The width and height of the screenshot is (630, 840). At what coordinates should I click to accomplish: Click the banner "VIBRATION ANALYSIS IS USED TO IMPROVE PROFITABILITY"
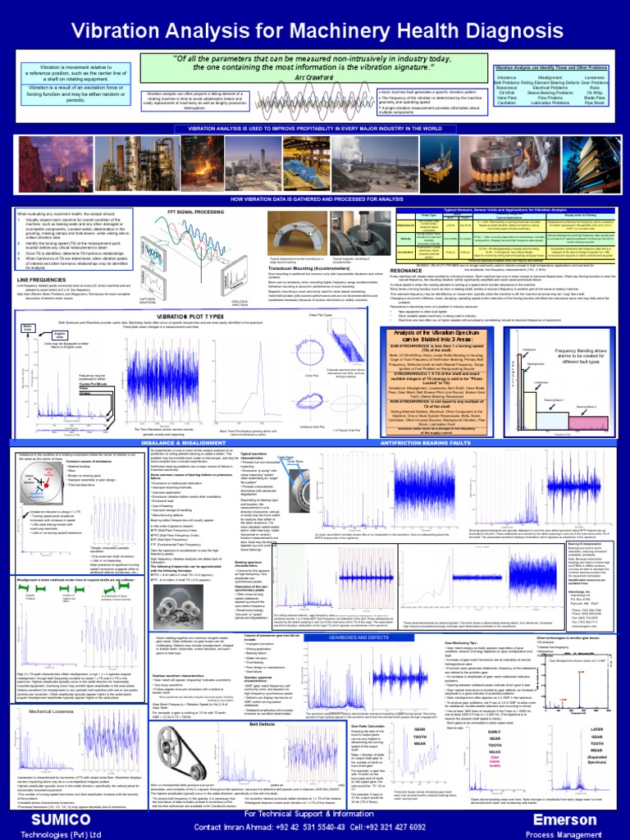point(315,129)
